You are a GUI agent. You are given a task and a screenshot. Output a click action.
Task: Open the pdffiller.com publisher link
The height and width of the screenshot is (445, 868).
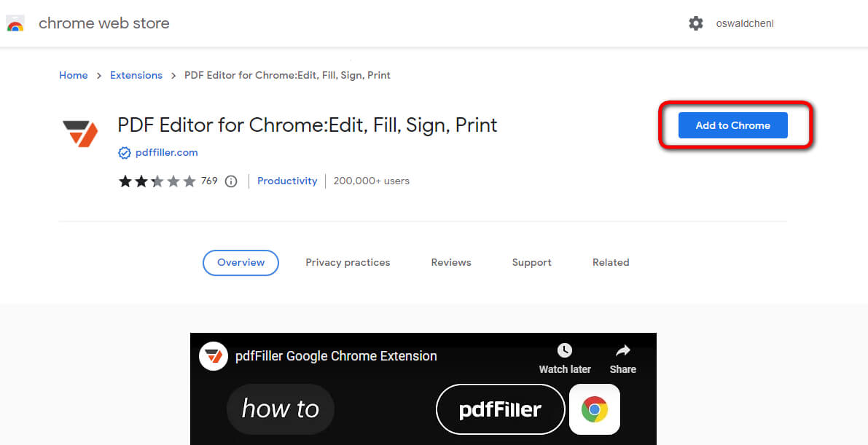[x=165, y=152]
